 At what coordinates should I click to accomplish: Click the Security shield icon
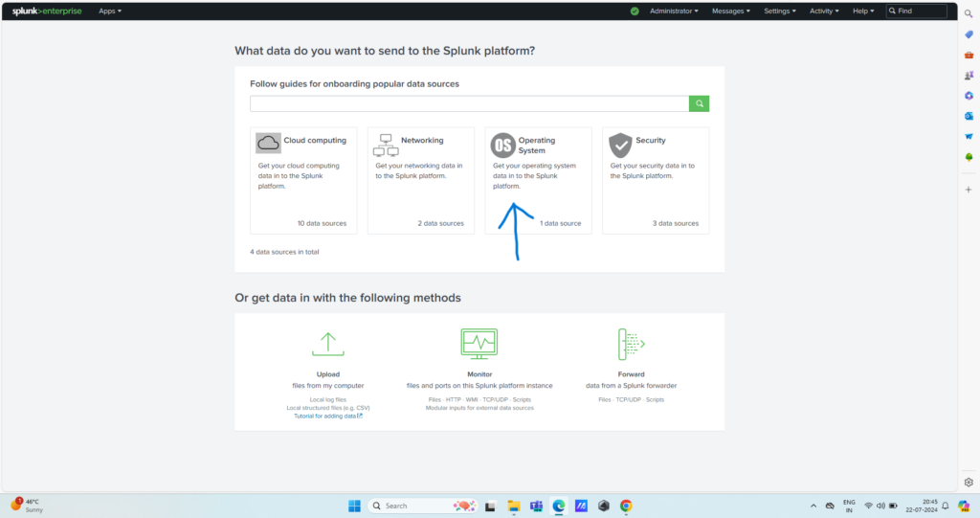620,145
